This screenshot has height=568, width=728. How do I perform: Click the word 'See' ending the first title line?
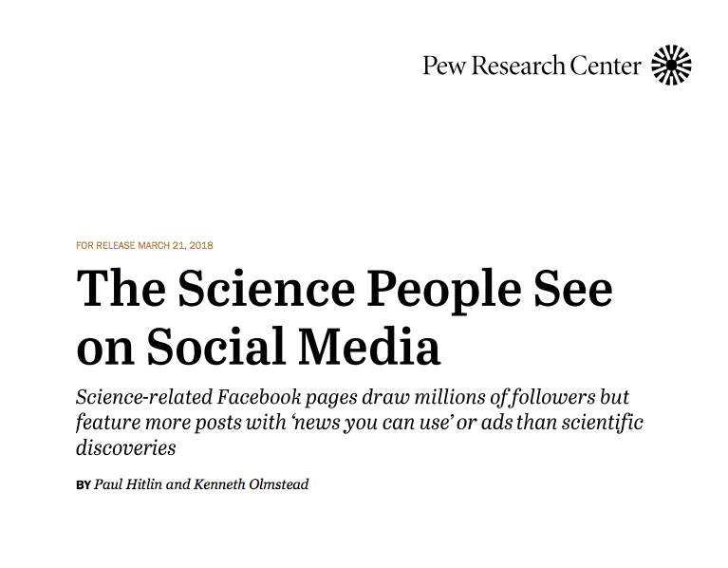pyautogui.click(x=573, y=288)
